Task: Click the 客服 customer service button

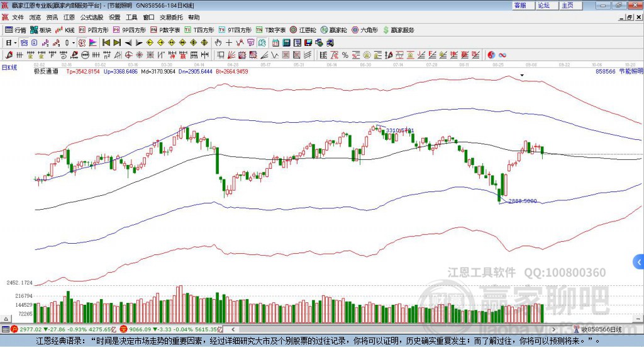Action: pyautogui.click(x=523, y=5)
